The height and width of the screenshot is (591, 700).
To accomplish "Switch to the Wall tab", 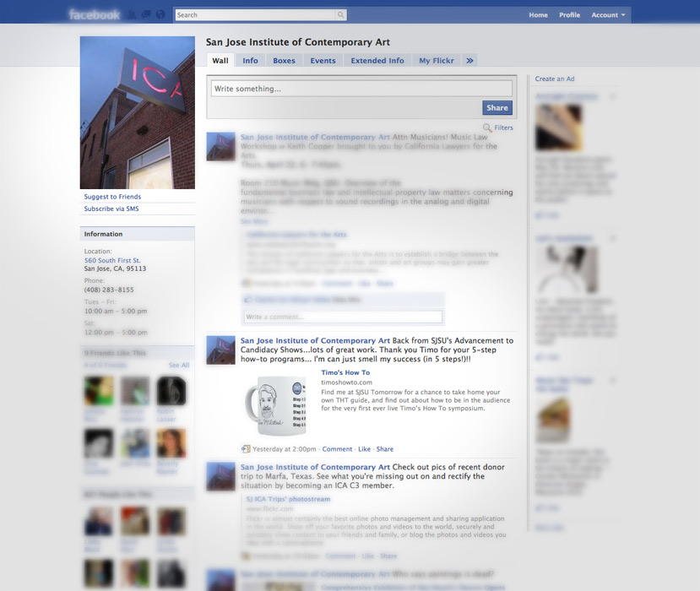I will pos(220,61).
